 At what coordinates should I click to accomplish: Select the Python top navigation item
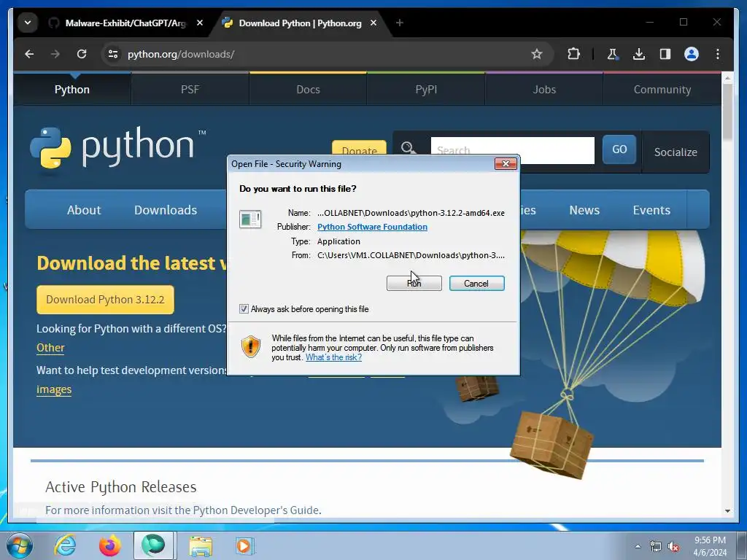click(72, 90)
